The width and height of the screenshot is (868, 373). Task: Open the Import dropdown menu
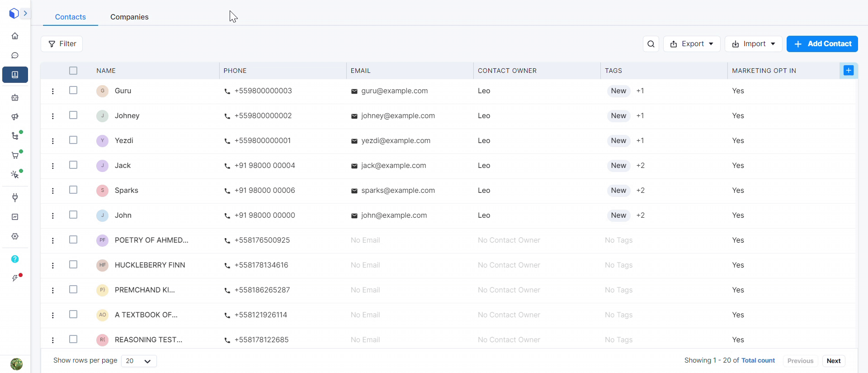pos(753,44)
